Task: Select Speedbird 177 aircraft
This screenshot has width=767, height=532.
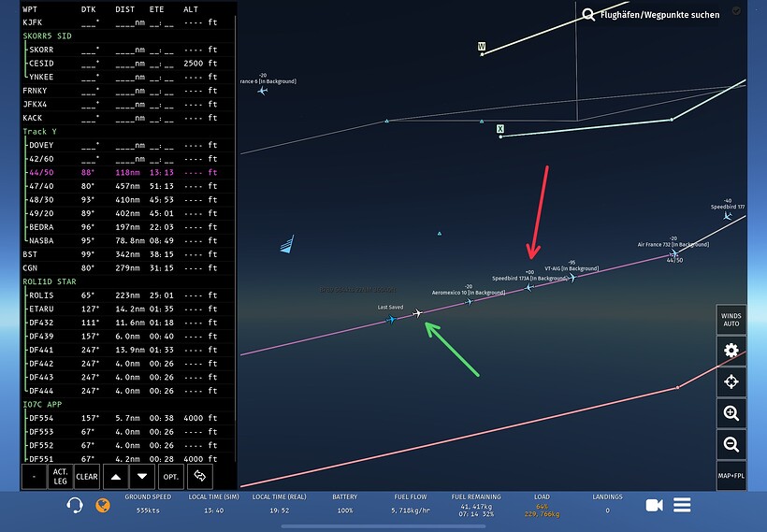Action: [728, 216]
